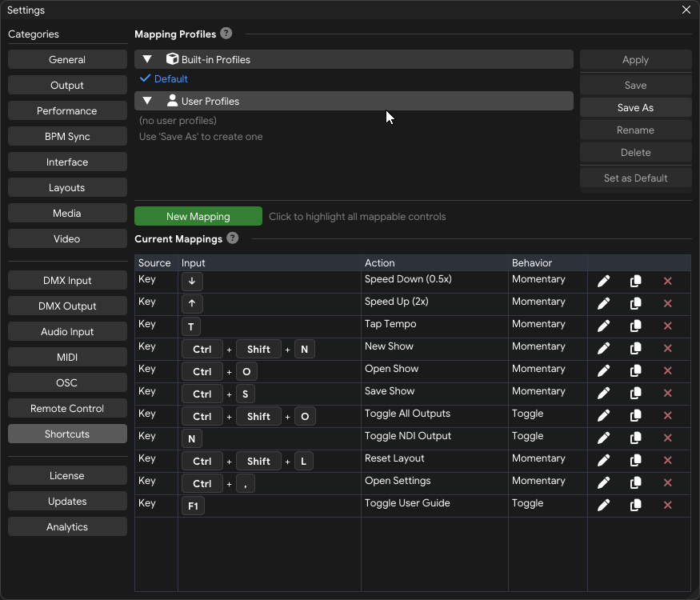This screenshot has height=600, width=700.
Task: Open the Remote Control category
Action: pyautogui.click(x=67, y=408)
